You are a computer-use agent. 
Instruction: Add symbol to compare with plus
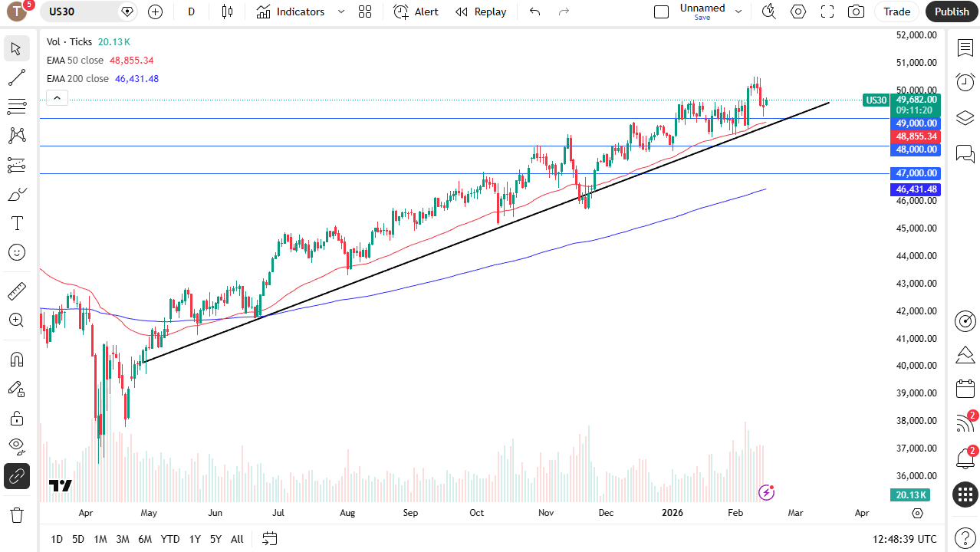[155, 11]
